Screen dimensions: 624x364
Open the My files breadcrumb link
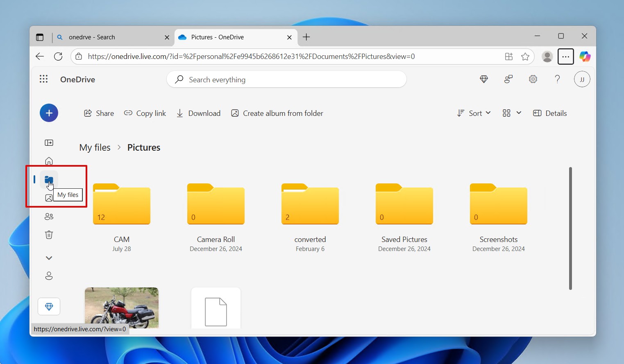click(95, 147)
